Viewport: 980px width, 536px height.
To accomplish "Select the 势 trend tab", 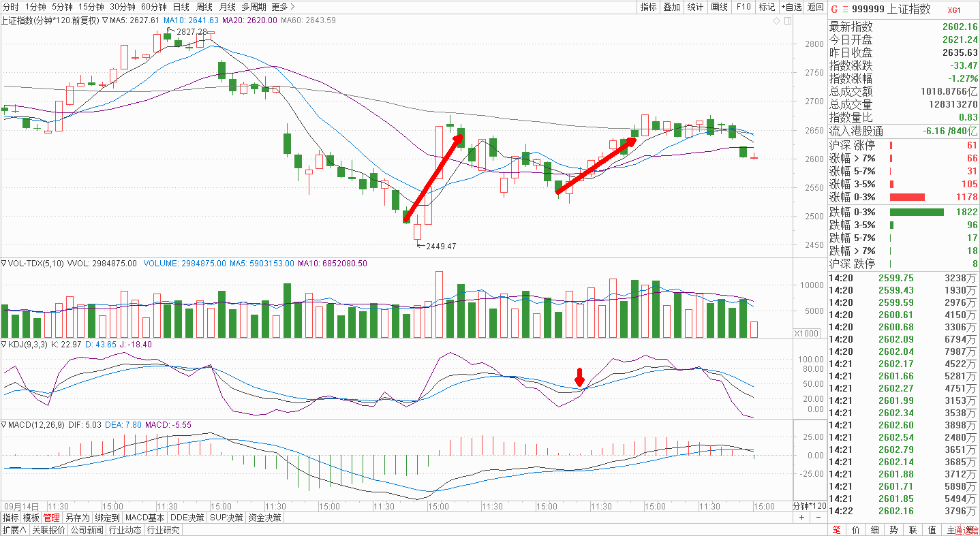I will [893, 530].
